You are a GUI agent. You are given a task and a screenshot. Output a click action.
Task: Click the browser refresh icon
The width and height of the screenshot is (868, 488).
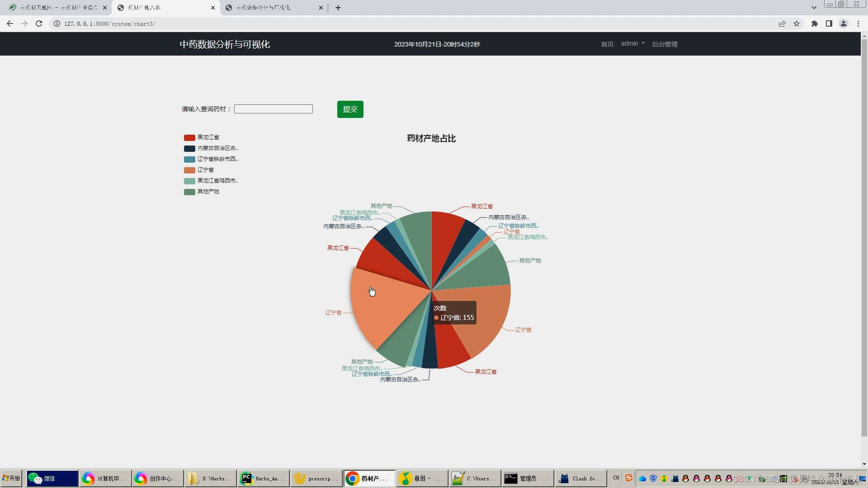coord(38,24)
